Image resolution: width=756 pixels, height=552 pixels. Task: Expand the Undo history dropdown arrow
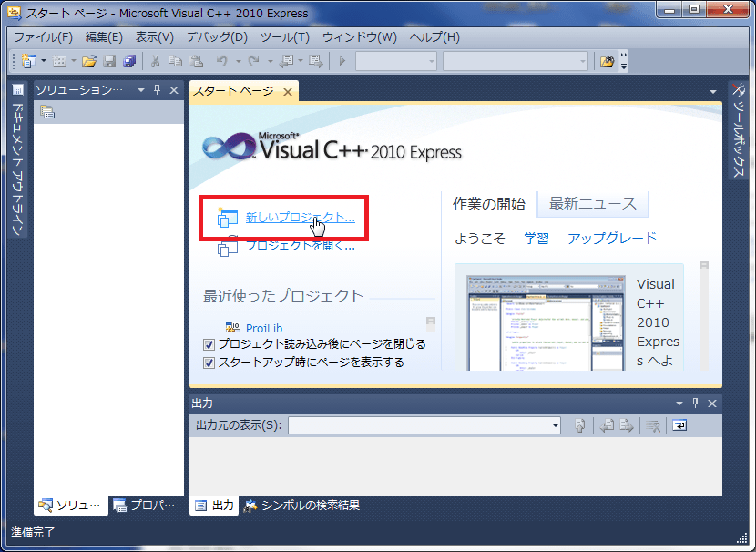coord(238,61)
